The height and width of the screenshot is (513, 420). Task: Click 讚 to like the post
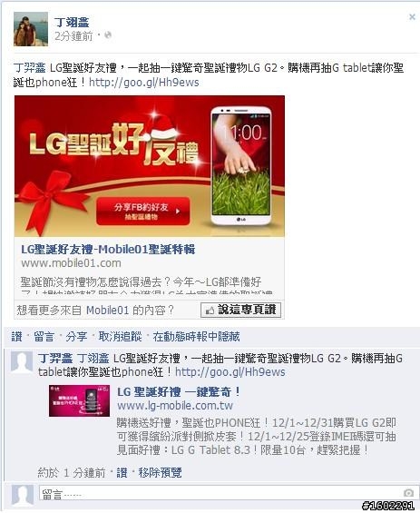[16, 336]
